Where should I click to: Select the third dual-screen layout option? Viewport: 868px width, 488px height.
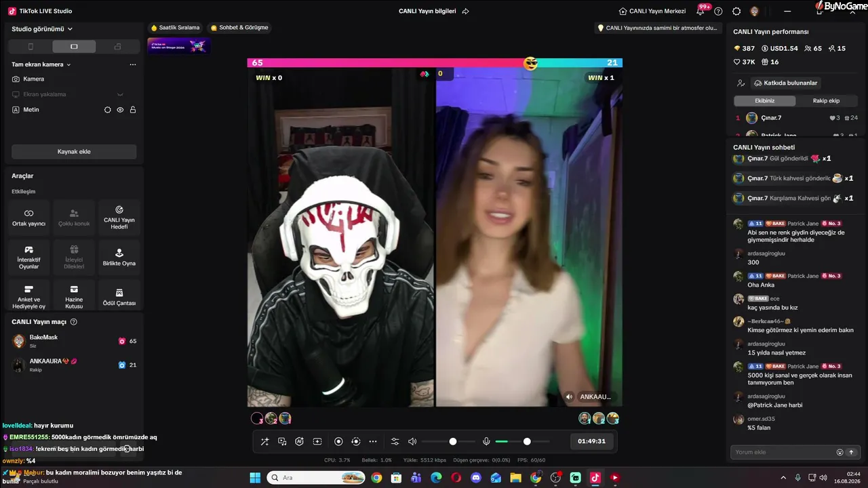[117, 47]
